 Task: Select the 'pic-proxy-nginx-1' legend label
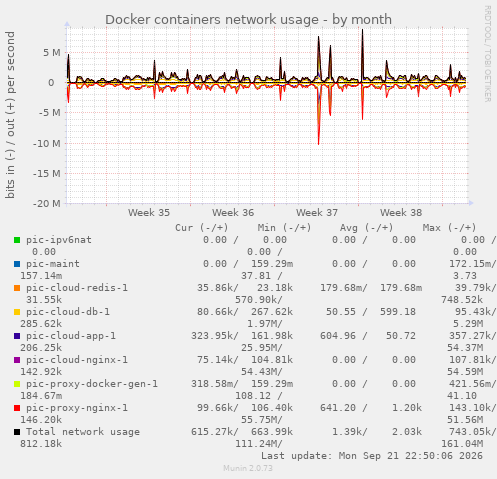(x=77, y=408)
